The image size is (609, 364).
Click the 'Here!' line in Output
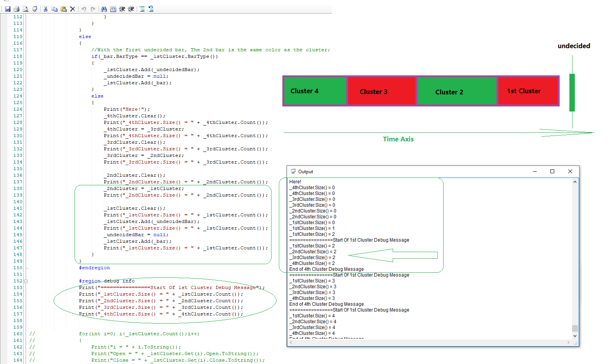pos(295,182)
